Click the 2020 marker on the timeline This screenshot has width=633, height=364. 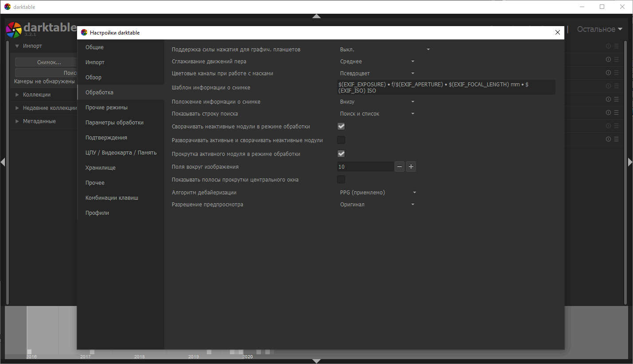248,356
